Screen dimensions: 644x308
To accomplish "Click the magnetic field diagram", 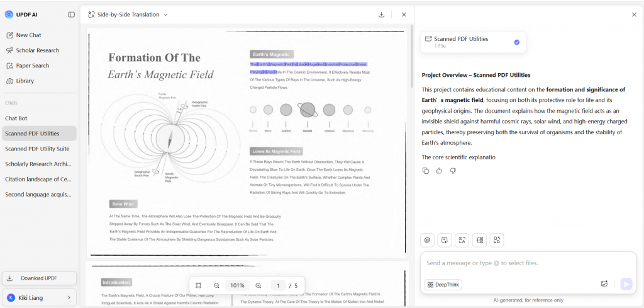I will point(170,138).
